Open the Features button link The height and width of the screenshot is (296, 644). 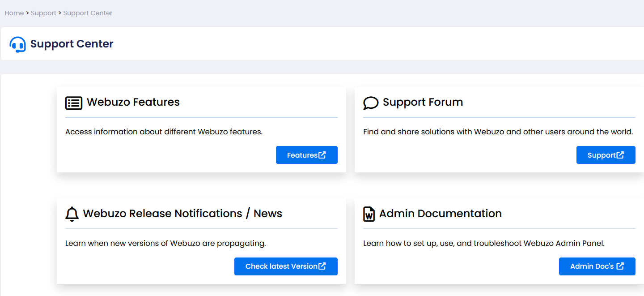click(x=306, y=155)
